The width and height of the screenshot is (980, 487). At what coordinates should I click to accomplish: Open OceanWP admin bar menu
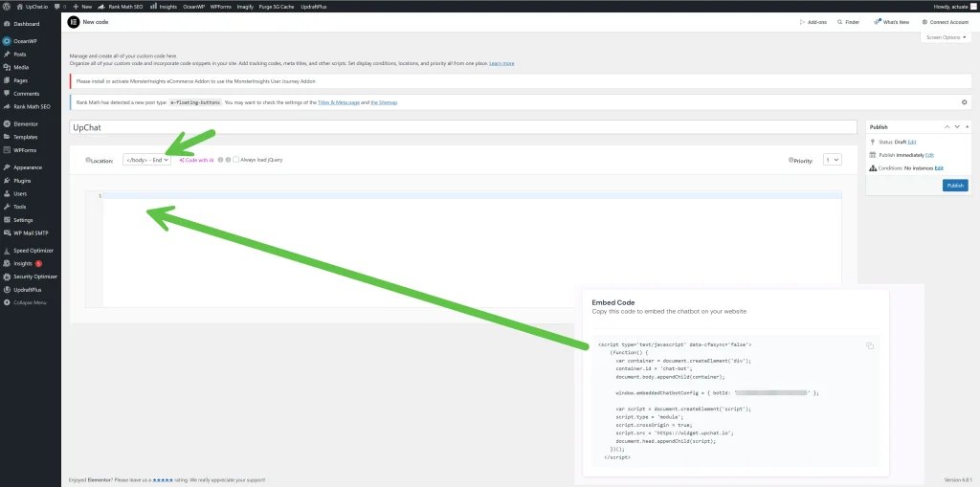(x=193, y=6)
